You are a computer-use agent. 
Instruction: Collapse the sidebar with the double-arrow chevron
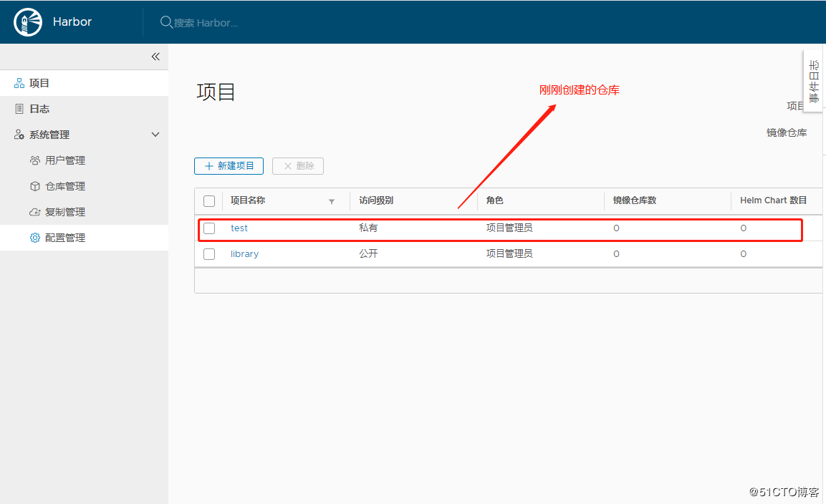[x=155, y=56]
